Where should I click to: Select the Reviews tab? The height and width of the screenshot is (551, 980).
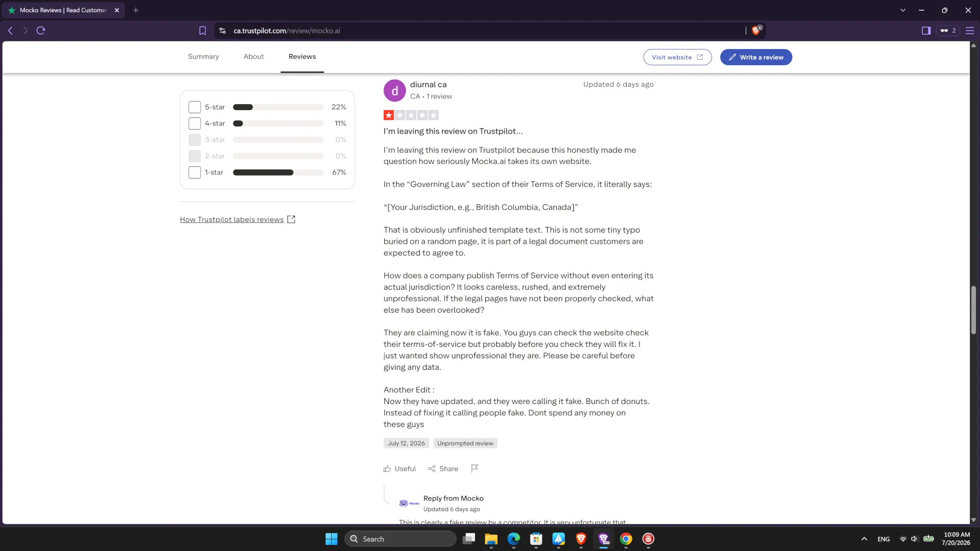(x=302, y=57)
